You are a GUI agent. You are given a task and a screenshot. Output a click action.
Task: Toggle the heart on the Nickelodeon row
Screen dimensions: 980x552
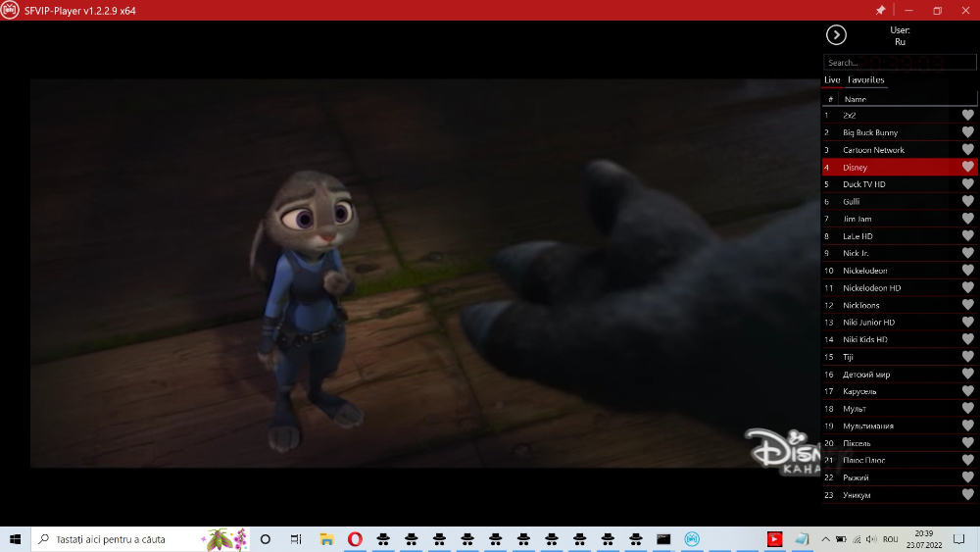(967, 270)
